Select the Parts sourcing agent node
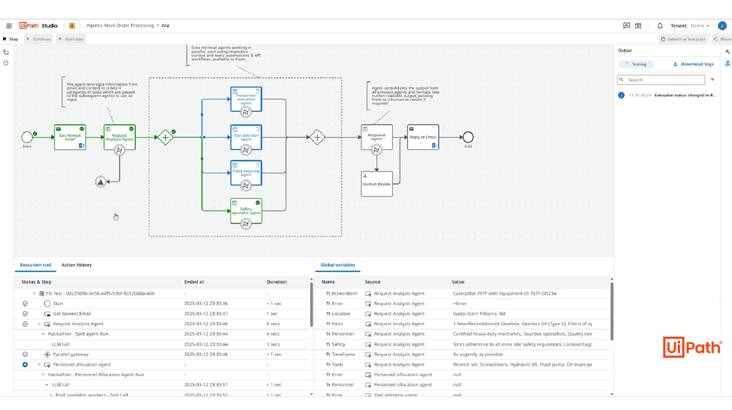 pyautogui.click(x=246, y=173)
